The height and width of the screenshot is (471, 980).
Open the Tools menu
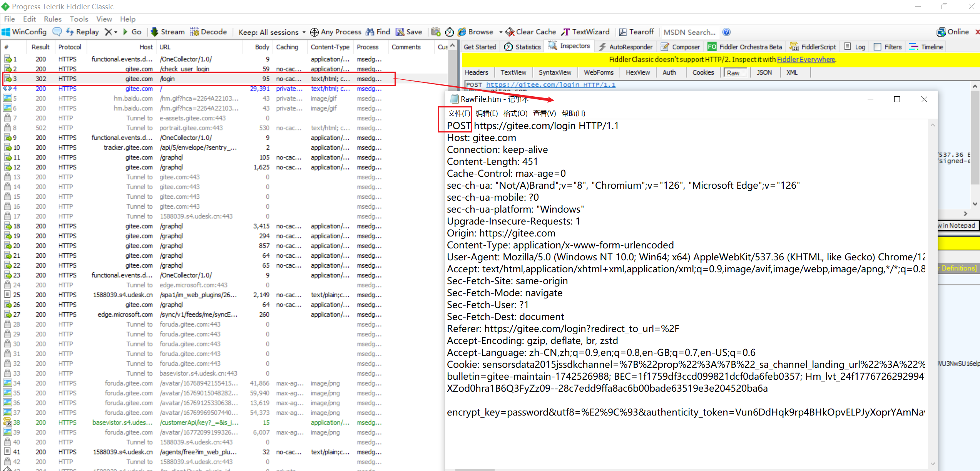79,19
